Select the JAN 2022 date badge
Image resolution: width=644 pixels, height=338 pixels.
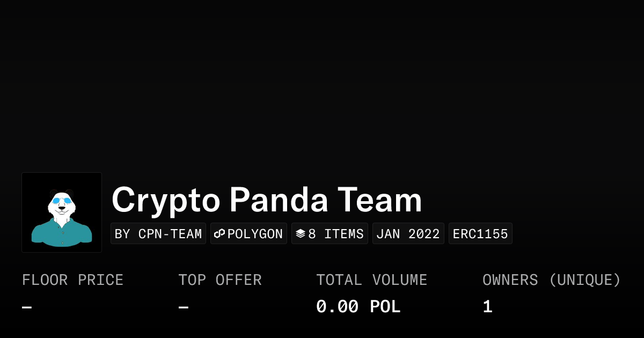tap(408, 234)
